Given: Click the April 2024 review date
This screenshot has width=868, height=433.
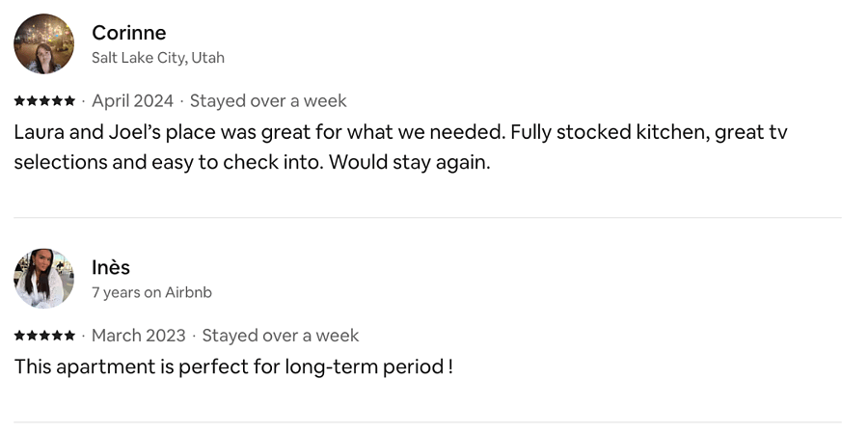Looking at the screenshot, I should tap(132, 100).
